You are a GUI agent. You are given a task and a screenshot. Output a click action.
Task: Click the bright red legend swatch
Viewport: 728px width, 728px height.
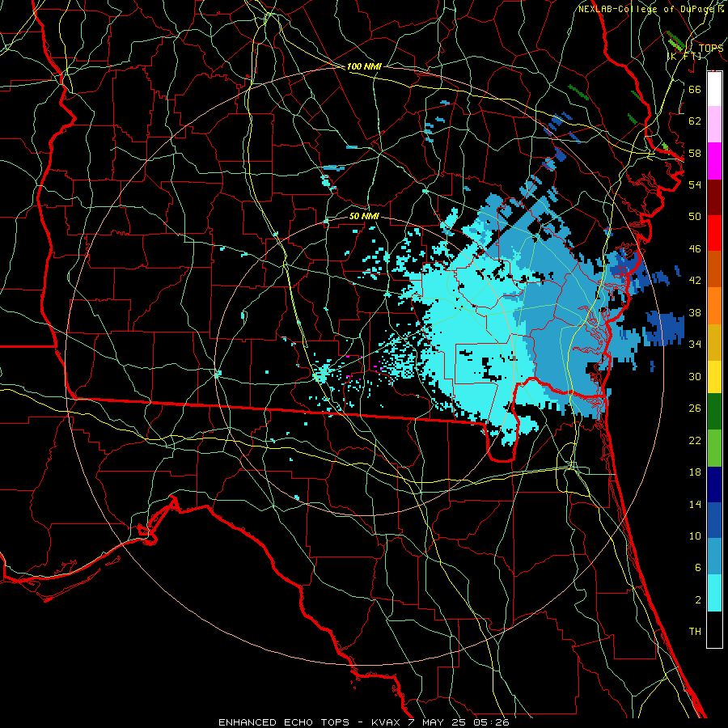714,233
